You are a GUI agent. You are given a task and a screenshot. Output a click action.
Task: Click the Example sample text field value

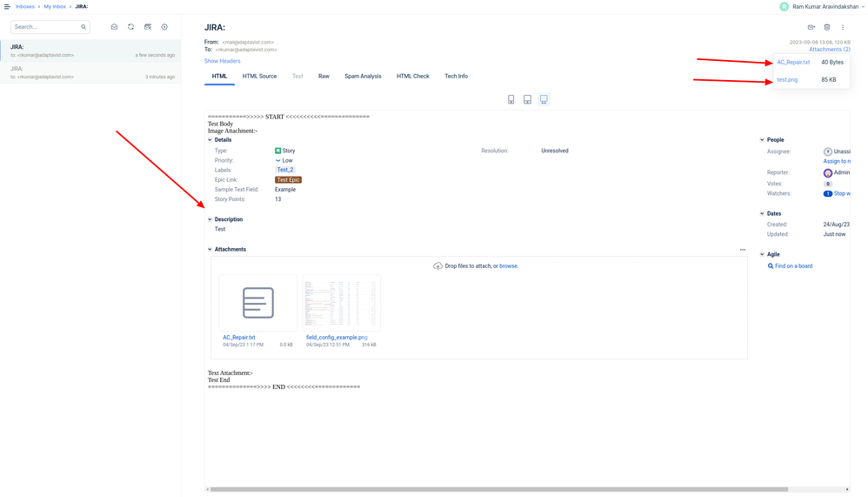(285, 190)
